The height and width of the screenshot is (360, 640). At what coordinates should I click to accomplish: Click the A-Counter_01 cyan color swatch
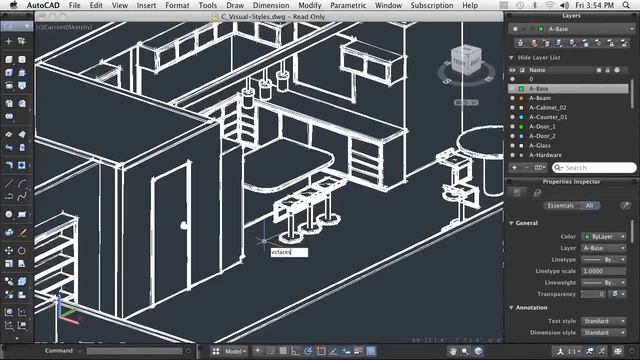click(x=521, y=117)
